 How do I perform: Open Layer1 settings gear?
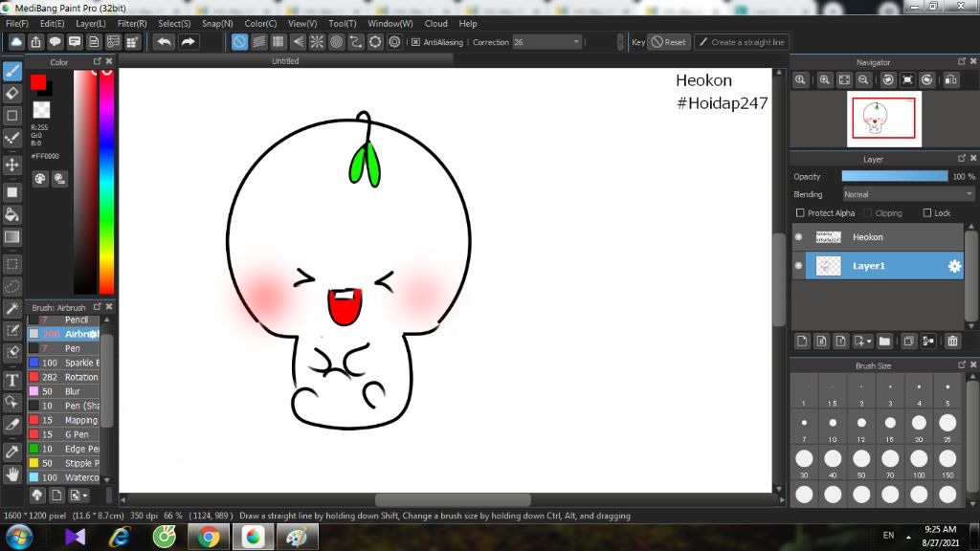coord(954,266)
